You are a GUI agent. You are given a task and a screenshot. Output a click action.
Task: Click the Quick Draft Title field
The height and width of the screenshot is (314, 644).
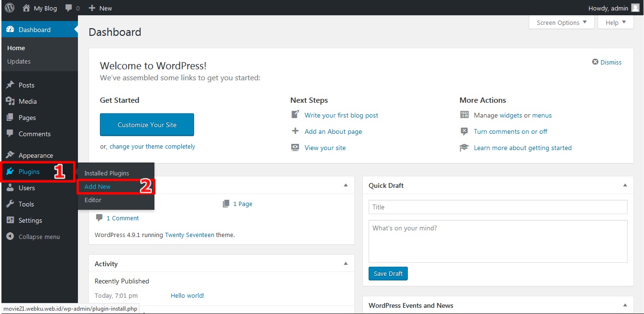(x=498, y=207)
